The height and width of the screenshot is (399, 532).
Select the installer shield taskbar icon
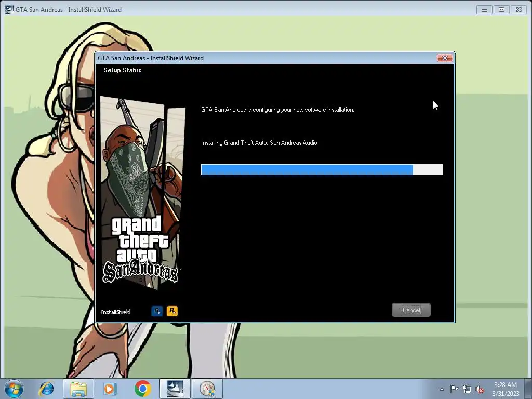[x=207, y=389]
